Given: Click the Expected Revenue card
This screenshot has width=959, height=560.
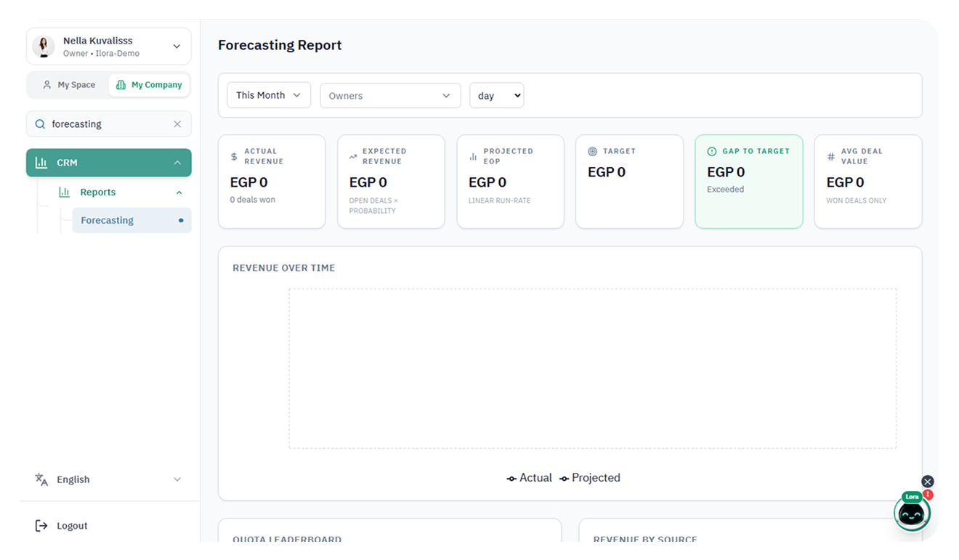Looking at the screenshot, I should tap(391, 182).
